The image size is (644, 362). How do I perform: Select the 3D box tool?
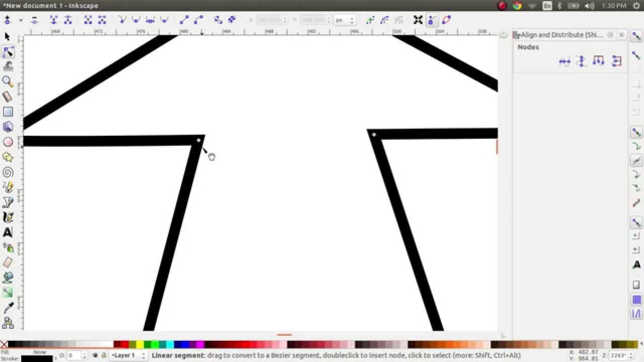click(x=8, y=127)
